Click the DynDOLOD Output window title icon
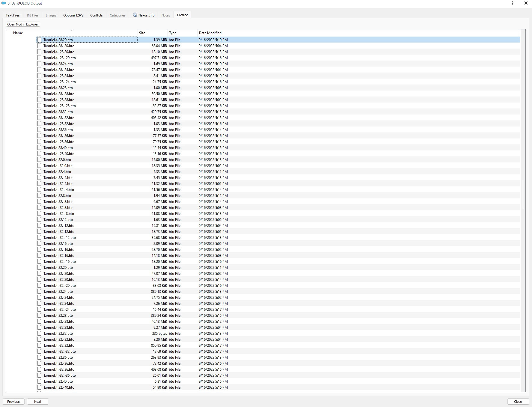 tap(4, 3)
